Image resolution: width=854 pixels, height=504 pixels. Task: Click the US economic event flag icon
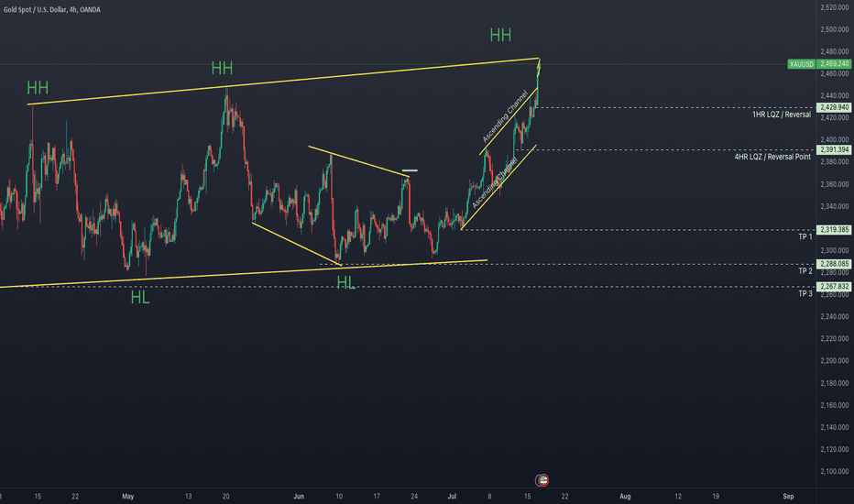point(542,480)
